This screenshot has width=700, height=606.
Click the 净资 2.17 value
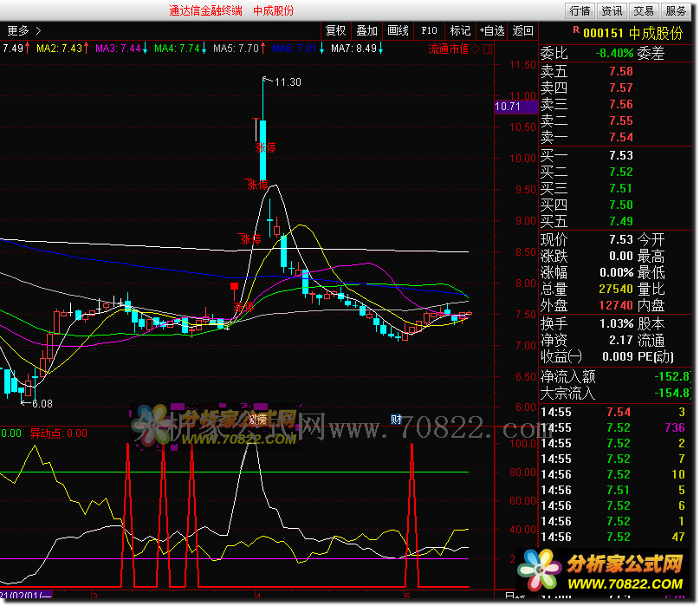coord(621,340)
